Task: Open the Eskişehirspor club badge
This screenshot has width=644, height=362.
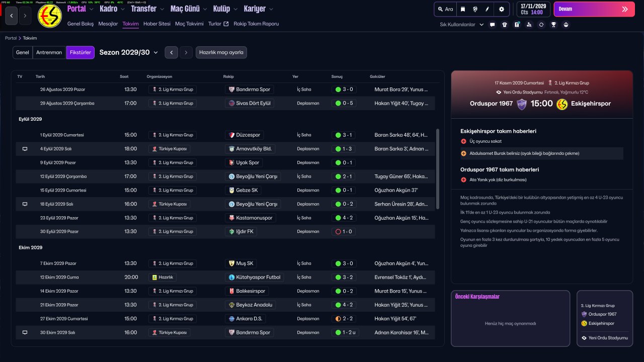Action: tap(50, 16)
